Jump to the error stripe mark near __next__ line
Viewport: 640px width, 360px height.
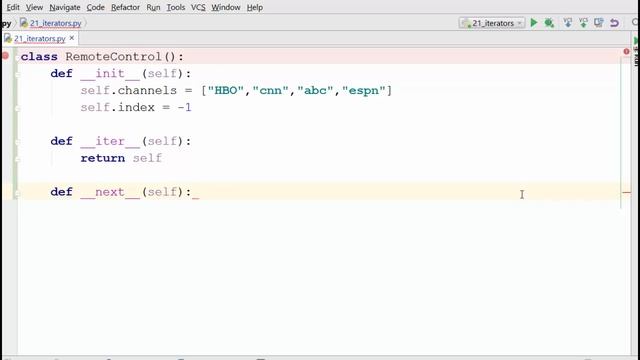point(627,192)
